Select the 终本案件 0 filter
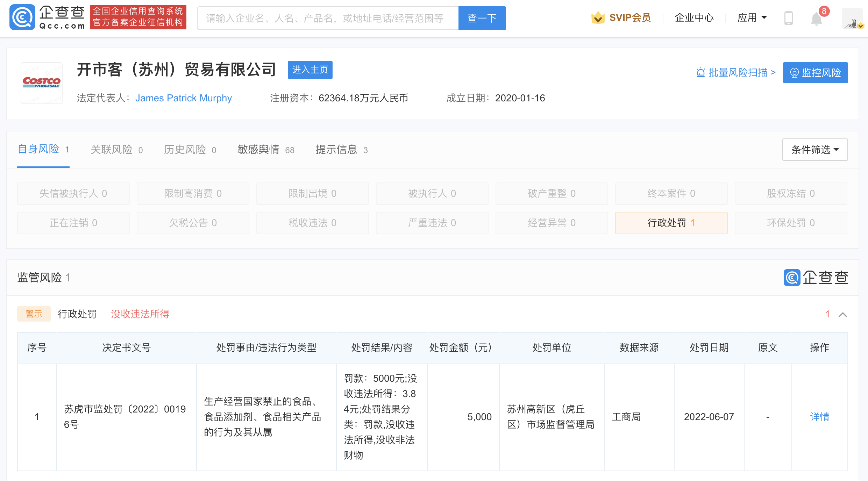868x481 pixels. click(671, 194)
